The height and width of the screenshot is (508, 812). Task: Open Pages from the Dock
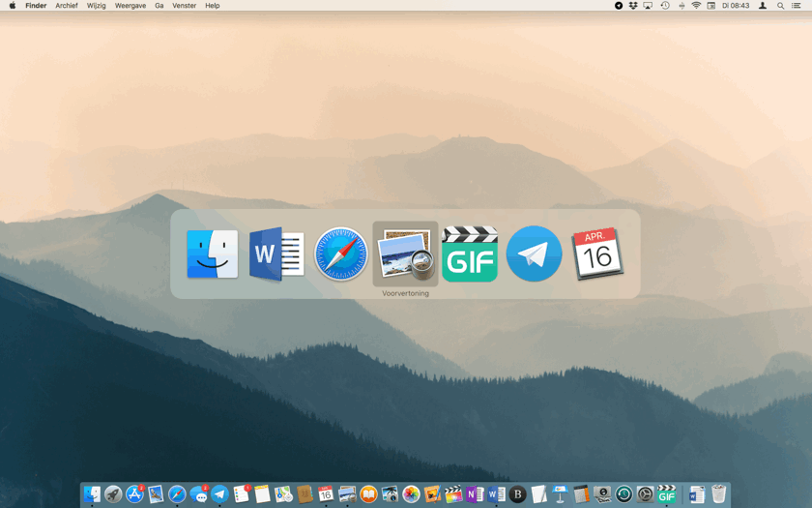tap(432, 494)
